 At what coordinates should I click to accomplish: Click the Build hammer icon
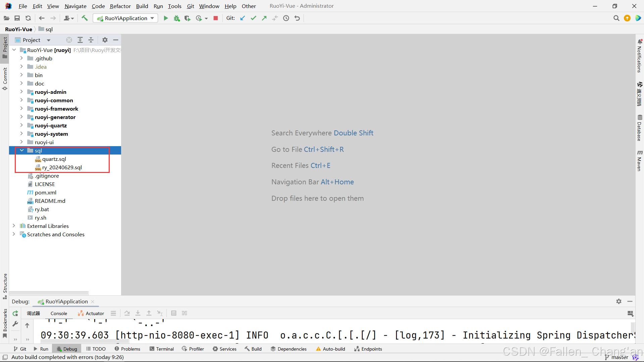(85, 18)
